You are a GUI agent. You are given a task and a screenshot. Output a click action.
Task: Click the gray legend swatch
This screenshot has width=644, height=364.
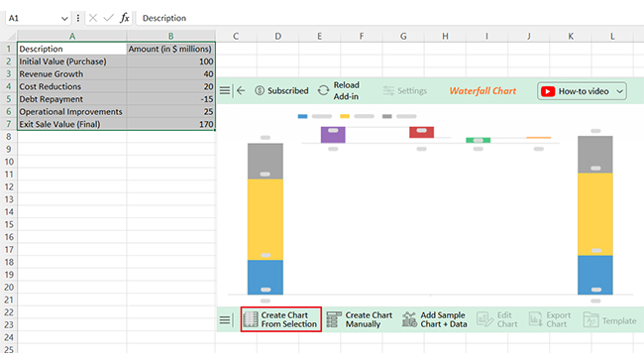(386, 116)
